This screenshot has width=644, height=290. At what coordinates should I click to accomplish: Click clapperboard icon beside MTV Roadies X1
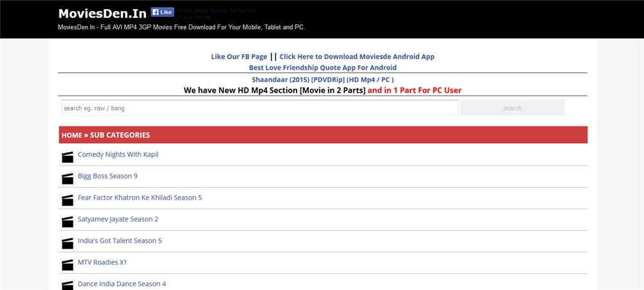click(x=68, y=264)
